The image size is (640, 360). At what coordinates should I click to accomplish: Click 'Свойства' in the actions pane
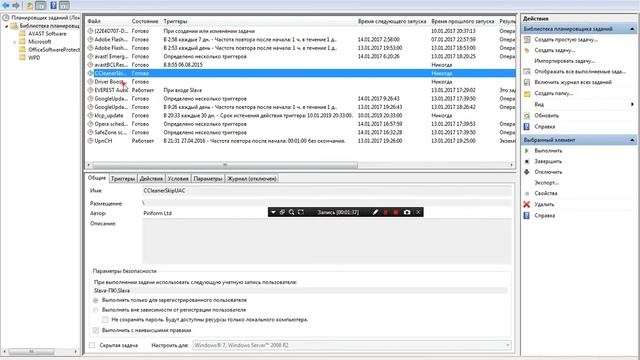coord(546,193)
